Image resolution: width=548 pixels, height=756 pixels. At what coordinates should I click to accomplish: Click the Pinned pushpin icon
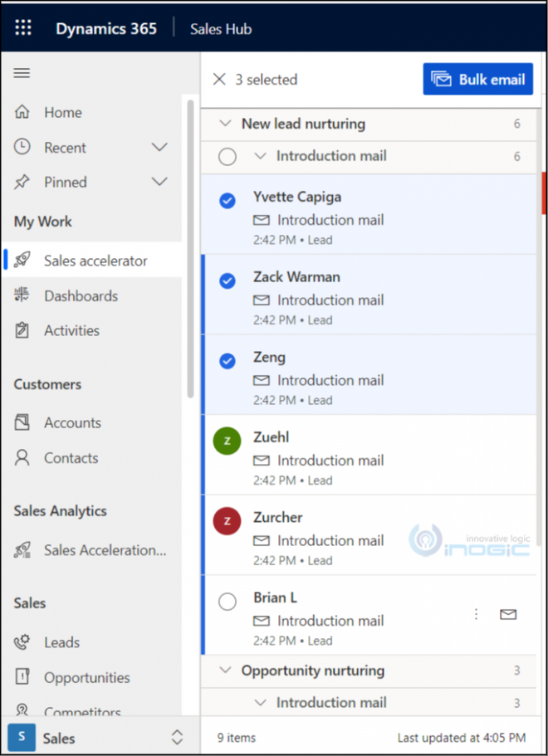pos(22,182)
